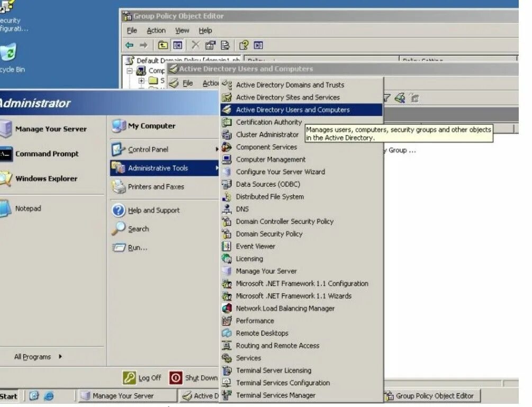Open Windows Explorer from Start menu

click(x=51, y=178)
